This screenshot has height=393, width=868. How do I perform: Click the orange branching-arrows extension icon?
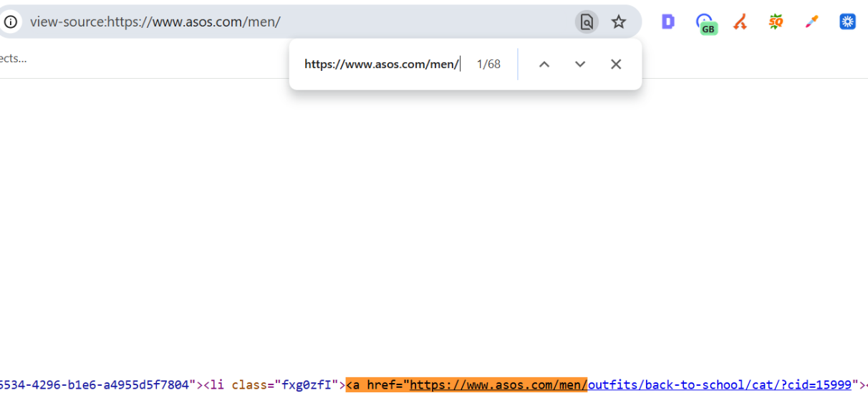741,22
